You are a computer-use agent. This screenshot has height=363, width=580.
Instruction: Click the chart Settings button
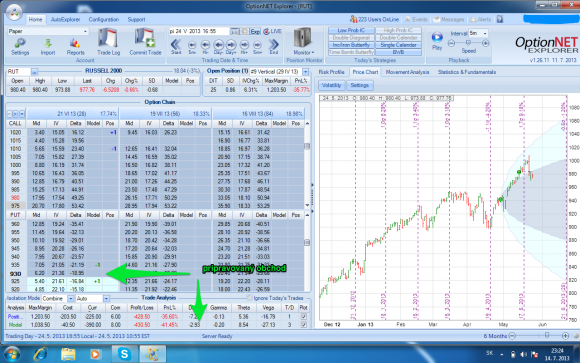(360, 85)
